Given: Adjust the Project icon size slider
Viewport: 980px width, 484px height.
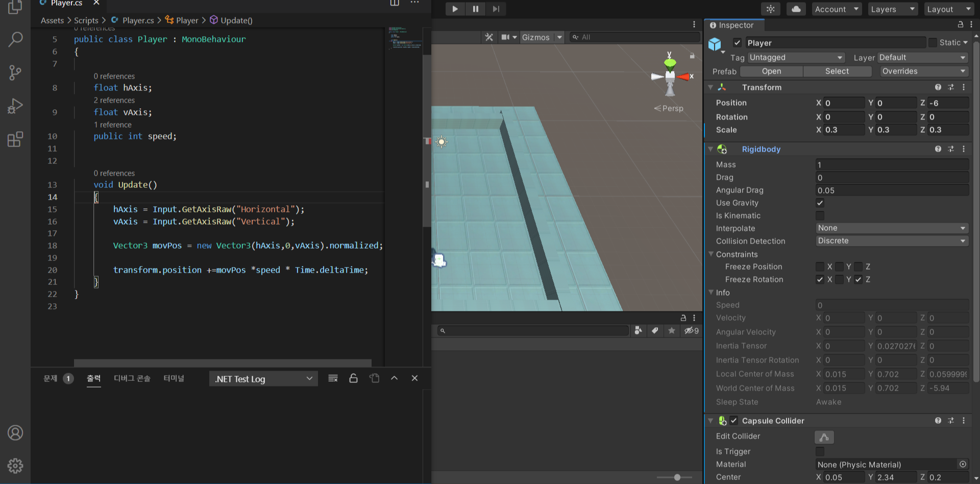Looking at the screenshot, I should point(677,477).
